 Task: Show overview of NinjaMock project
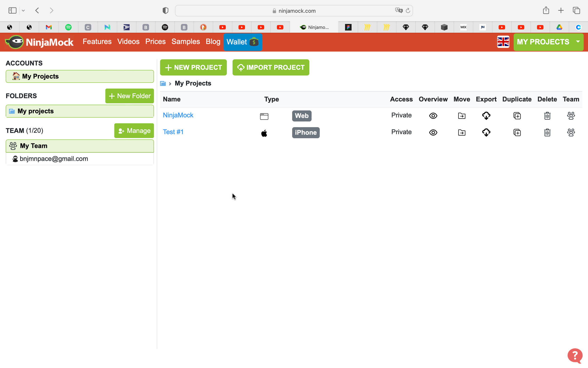point(433,116)
